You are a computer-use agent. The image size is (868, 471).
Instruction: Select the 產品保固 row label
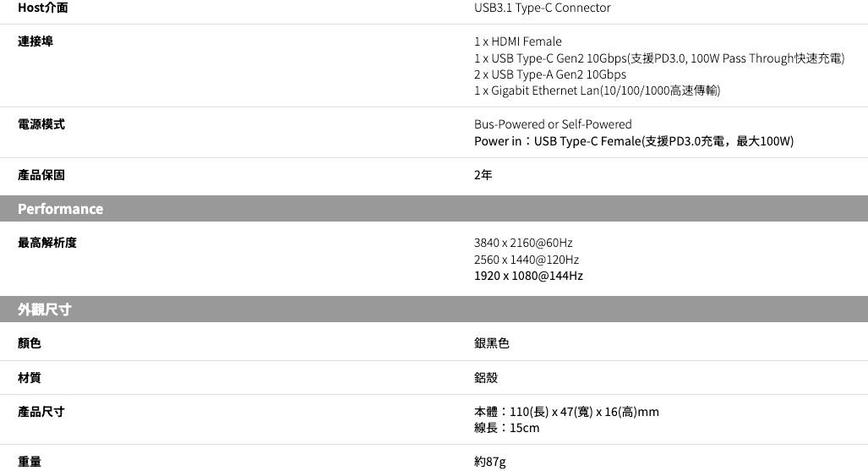[41, 175]
